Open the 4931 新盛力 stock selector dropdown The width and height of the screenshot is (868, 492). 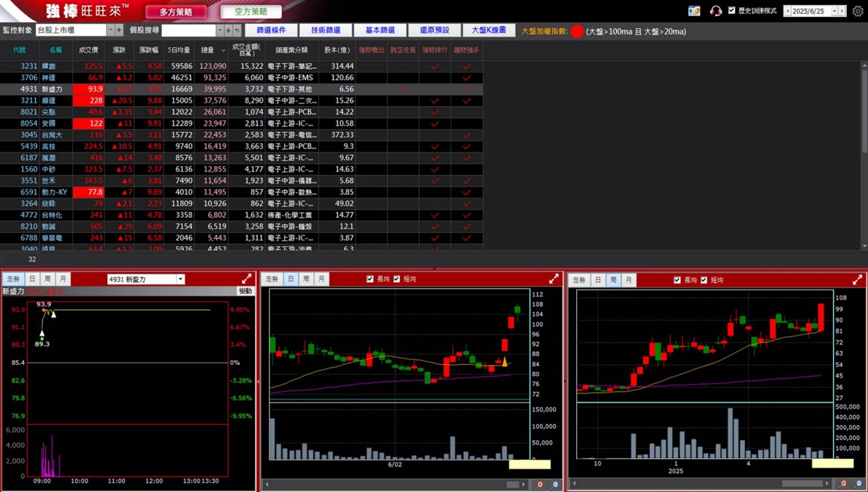pyautogui.click(x=180, y=279)
